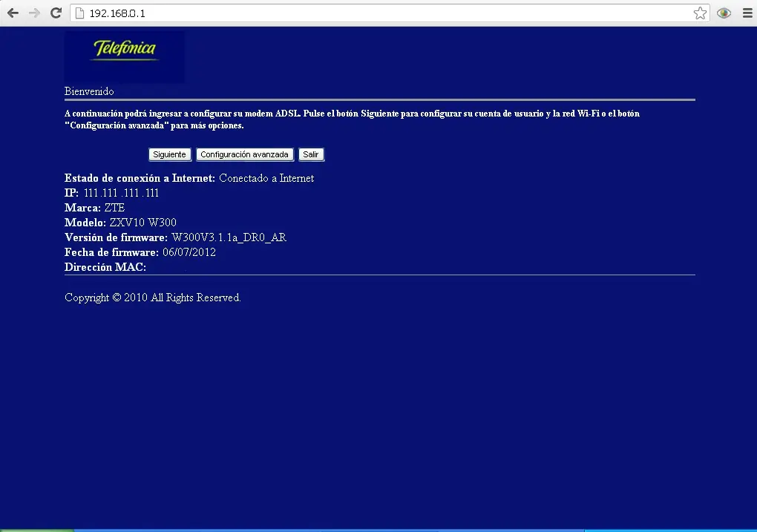This screenshot has height=532, width=757.
Task: Open Configuración avanzada
Action: (245, 154)
